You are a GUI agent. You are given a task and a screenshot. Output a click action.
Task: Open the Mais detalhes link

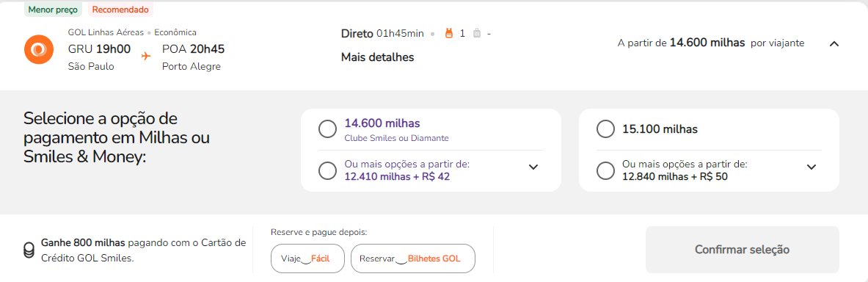coord(378,57)
